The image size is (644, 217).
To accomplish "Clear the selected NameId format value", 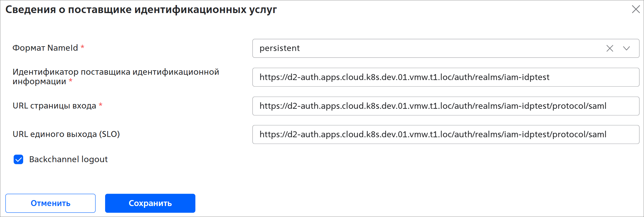I will coord(610,48).
